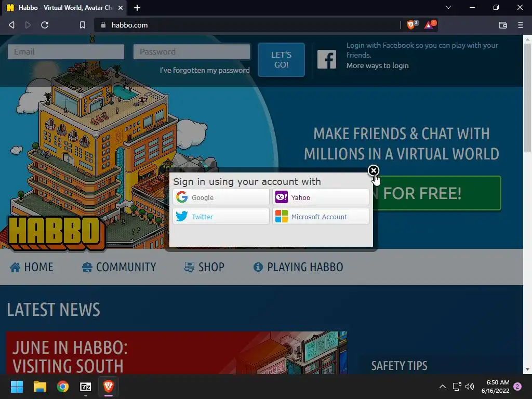Open Brave wallet icon

[x=503, y=25]
